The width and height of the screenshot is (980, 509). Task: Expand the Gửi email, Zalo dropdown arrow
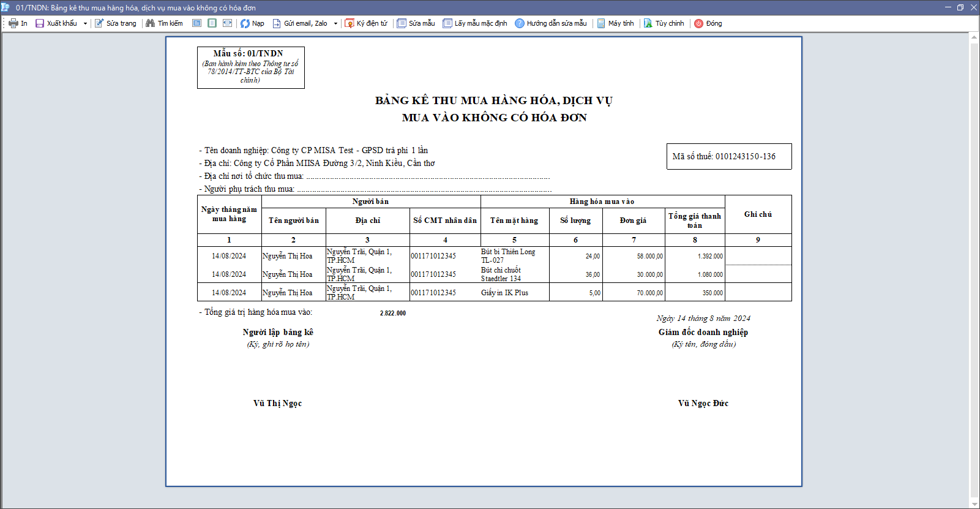coord(335,24)
